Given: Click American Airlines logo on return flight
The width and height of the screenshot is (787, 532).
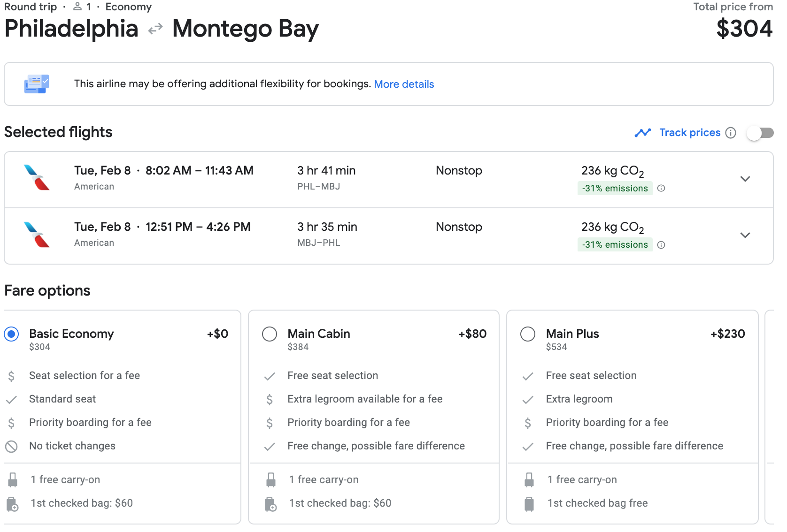Looking at the screenshot, I should coord(37,234).
